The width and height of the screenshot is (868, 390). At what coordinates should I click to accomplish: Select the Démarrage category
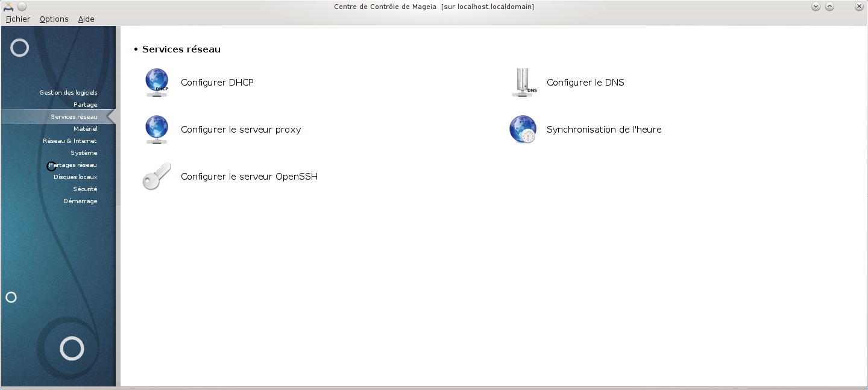80,201
